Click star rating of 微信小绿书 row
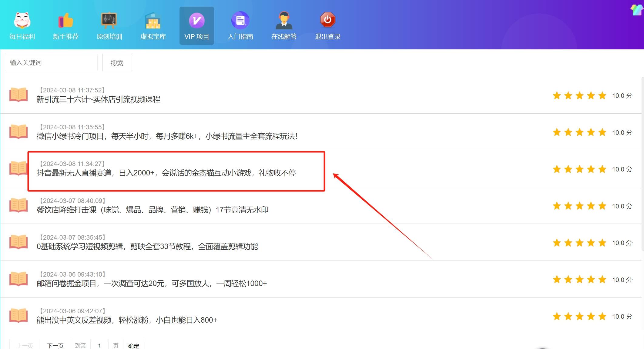The height and width of the screenshot is (349, 644). click(x=579, y=132)
